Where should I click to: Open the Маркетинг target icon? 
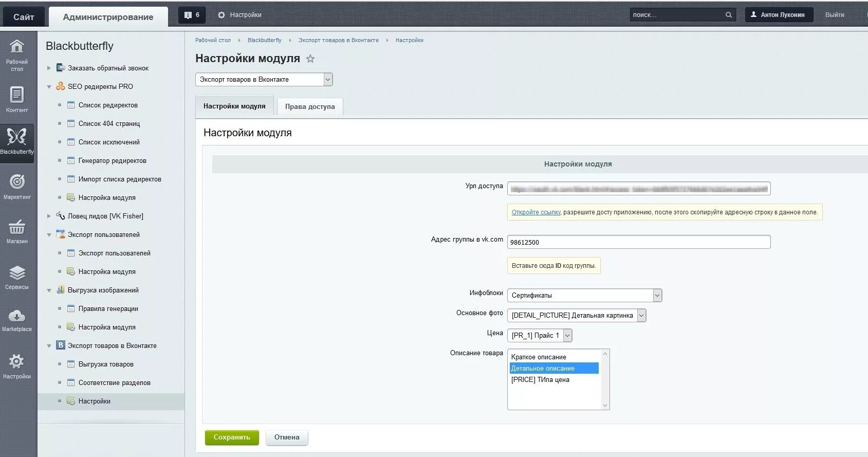point(17,181)
